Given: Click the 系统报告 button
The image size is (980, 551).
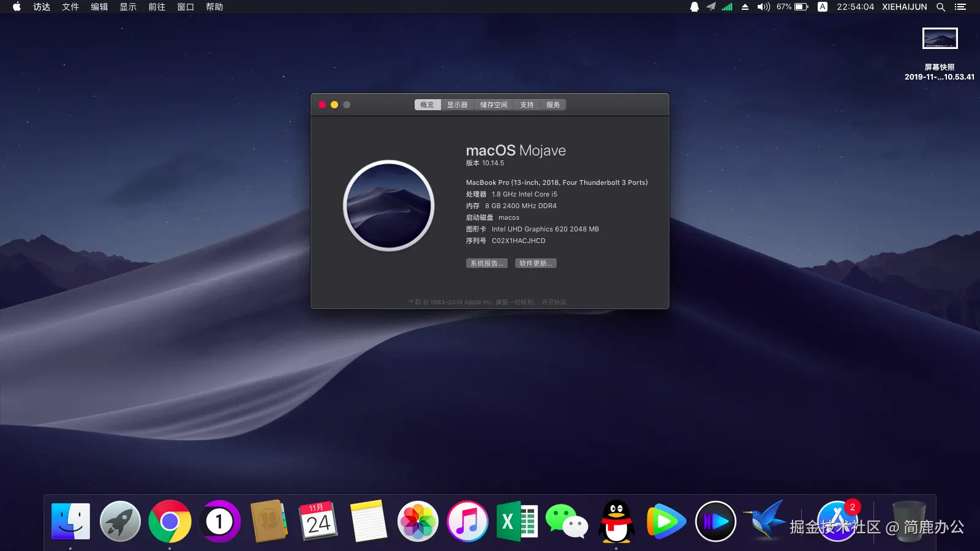Looking at the screenshot, I should 486,263.
